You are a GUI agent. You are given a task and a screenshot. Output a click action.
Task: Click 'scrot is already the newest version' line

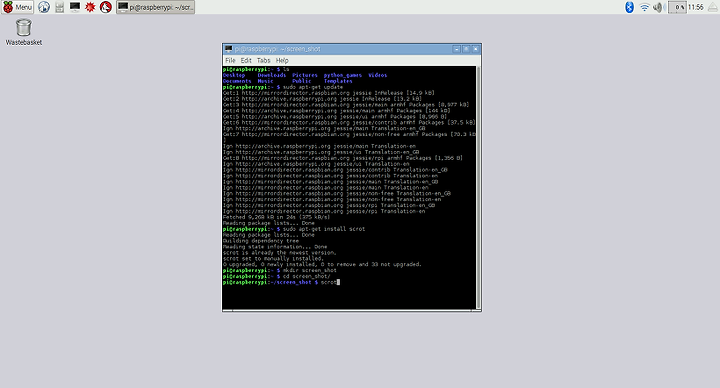[x=280, y=253]
